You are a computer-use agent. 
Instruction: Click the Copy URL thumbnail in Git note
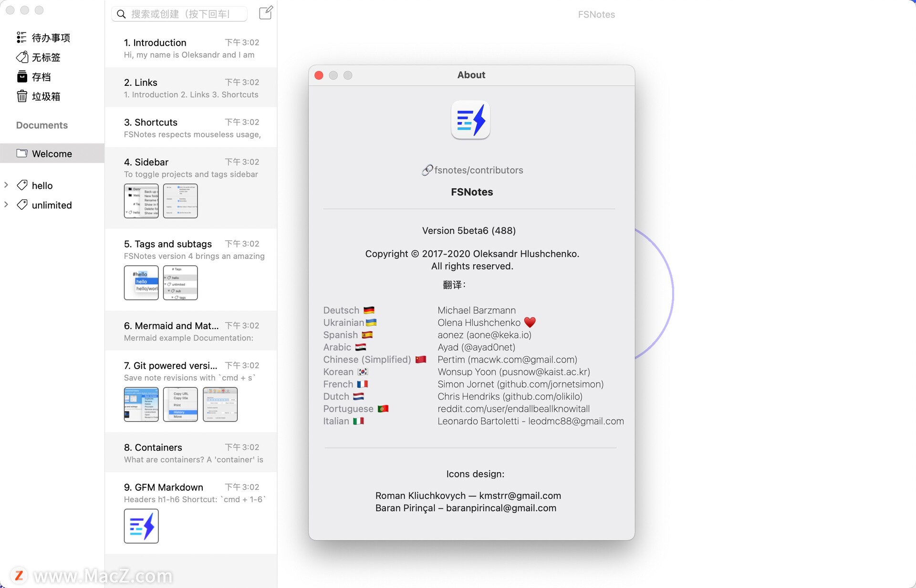pyautogui.click(x=180, y=404)
